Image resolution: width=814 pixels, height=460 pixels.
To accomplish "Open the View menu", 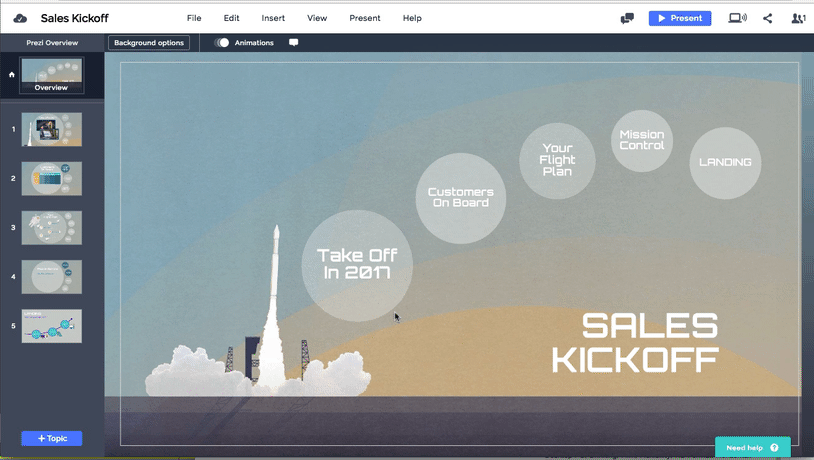I will tap(317, 18).
